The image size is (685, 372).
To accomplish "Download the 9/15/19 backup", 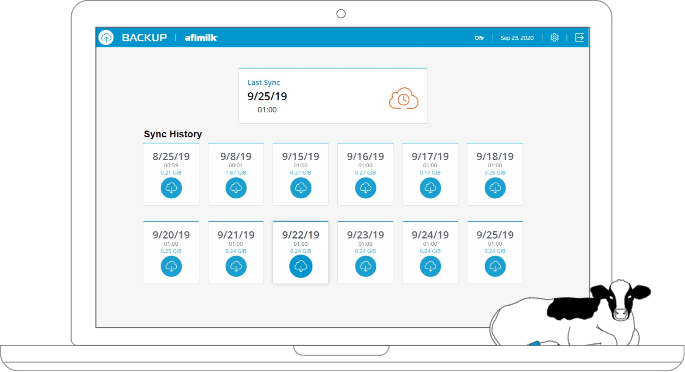I will [301, 188].
